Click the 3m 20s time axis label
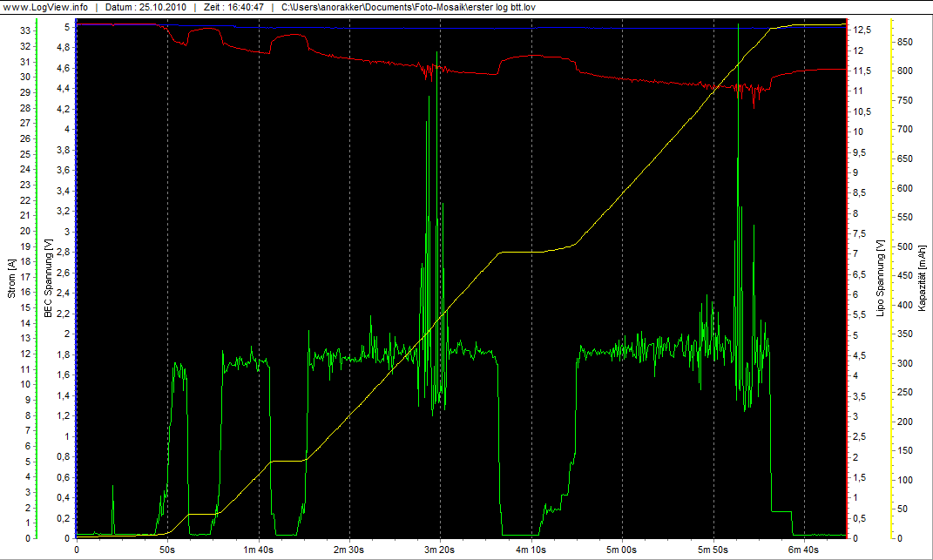This screenshot has height=560, width=933. pos(440,550)
